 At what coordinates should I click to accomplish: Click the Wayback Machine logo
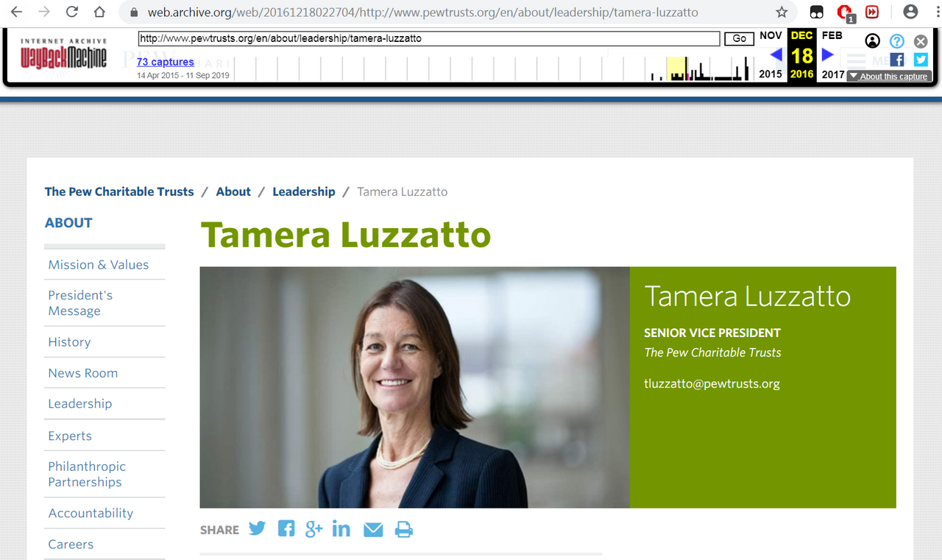[x=63, y=55]
